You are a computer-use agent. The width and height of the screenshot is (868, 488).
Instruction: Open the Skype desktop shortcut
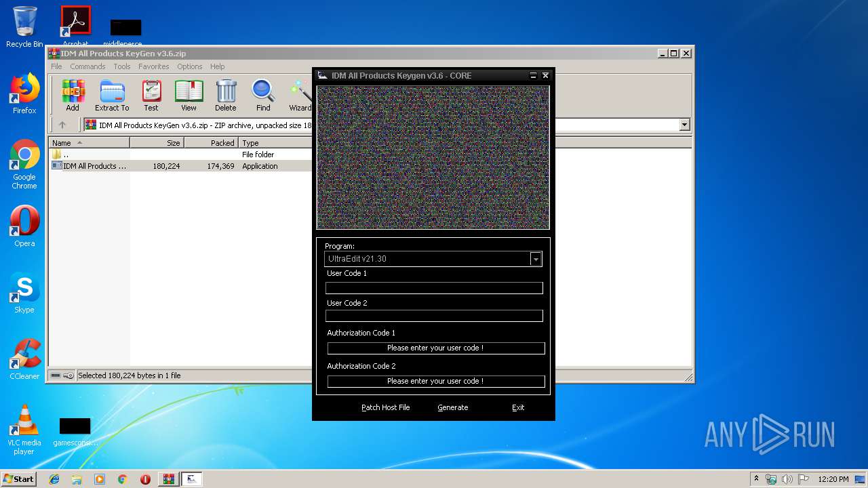[x=24, y=293]
